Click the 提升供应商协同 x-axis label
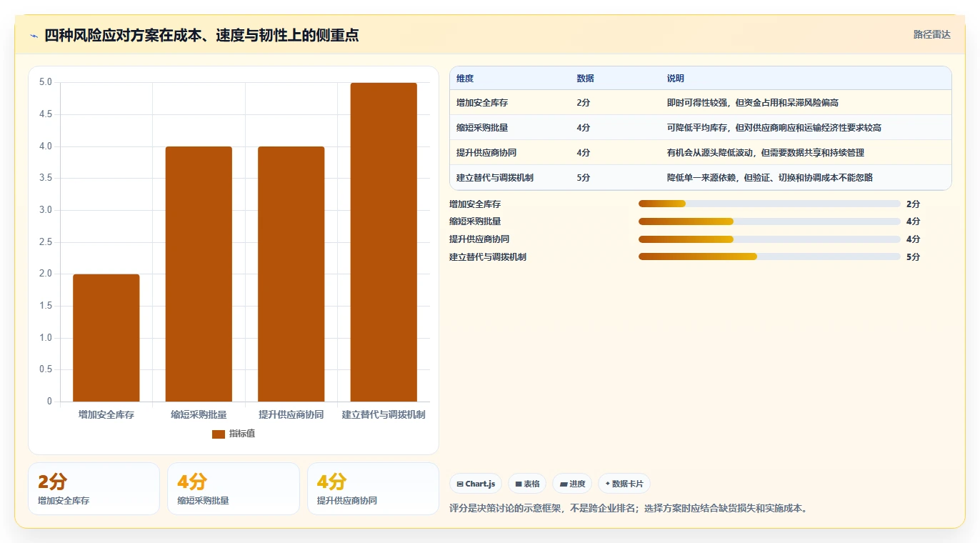This screenshot has width=980, height=543. coord(291,414)
